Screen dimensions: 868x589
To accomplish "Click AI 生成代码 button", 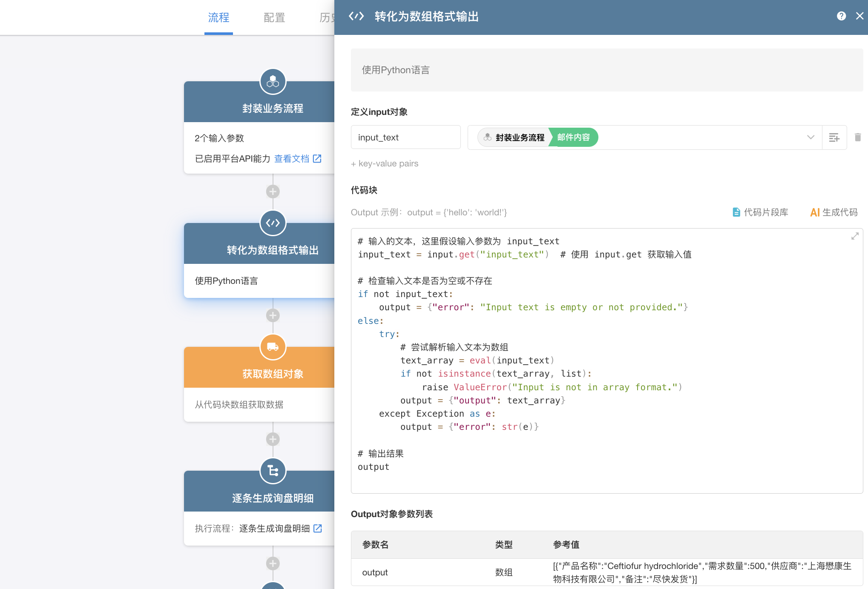I will click(834, 212).
